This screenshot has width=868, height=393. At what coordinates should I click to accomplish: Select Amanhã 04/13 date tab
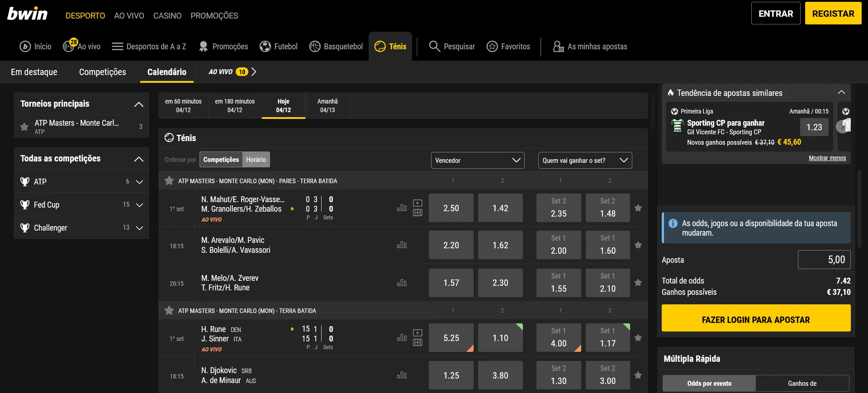[x=327, y=106]
